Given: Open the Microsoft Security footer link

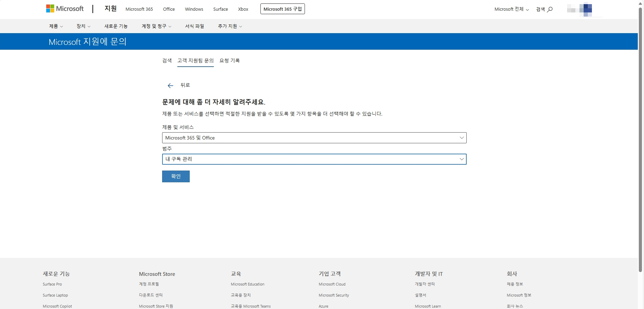Looking at the screenshot, I should (334, 295).
